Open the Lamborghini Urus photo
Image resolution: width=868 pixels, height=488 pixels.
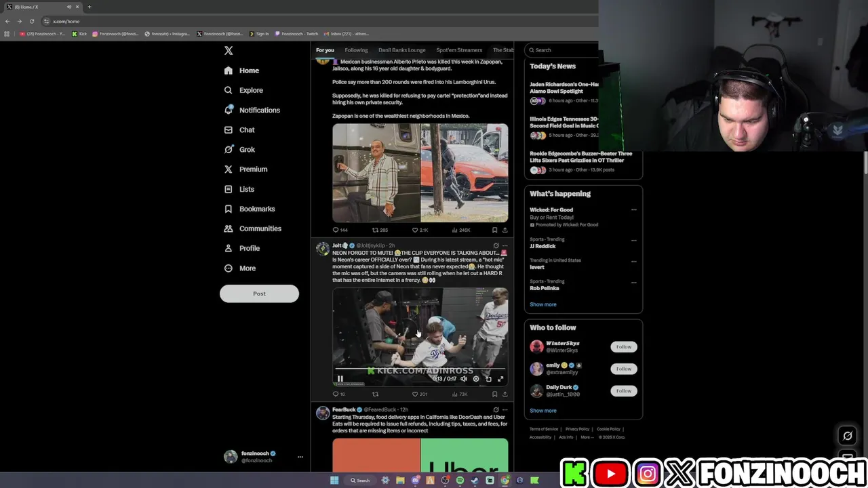tap(465, 173)
